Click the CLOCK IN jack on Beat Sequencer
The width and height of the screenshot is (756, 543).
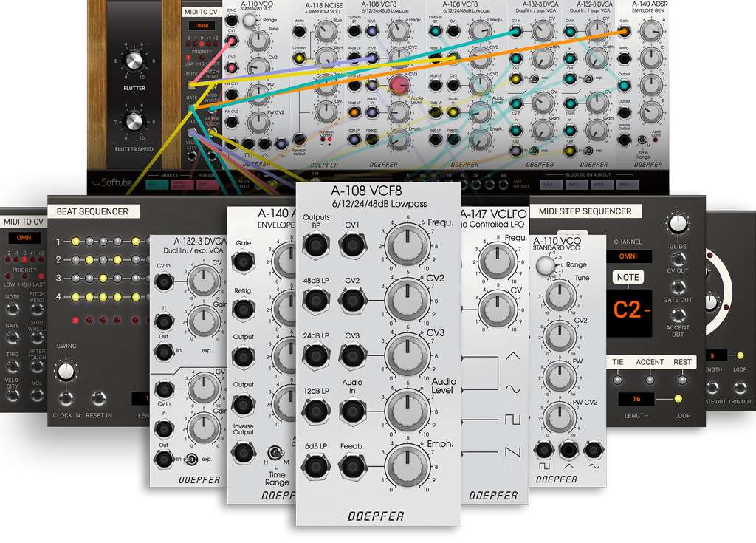click(x=66, y=399)
